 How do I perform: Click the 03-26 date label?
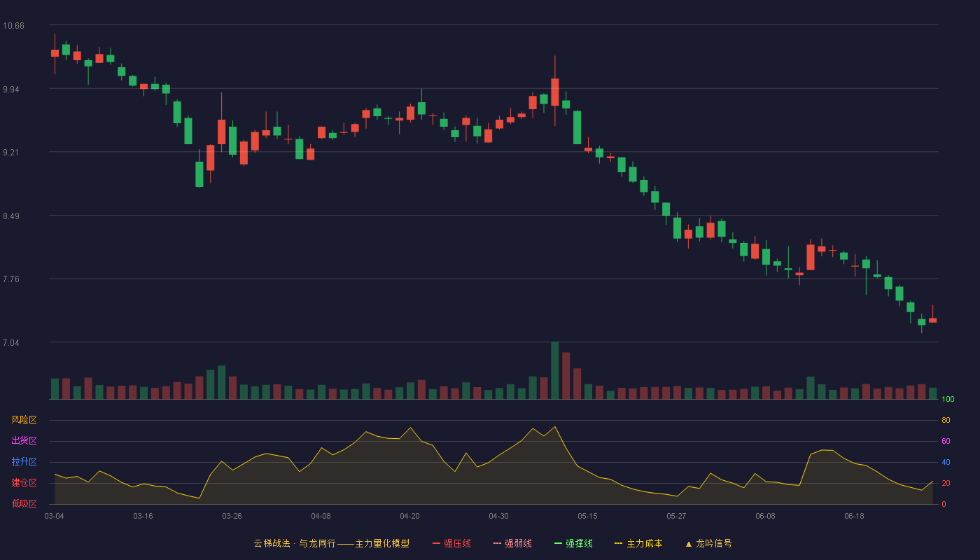tap(232, 516)
